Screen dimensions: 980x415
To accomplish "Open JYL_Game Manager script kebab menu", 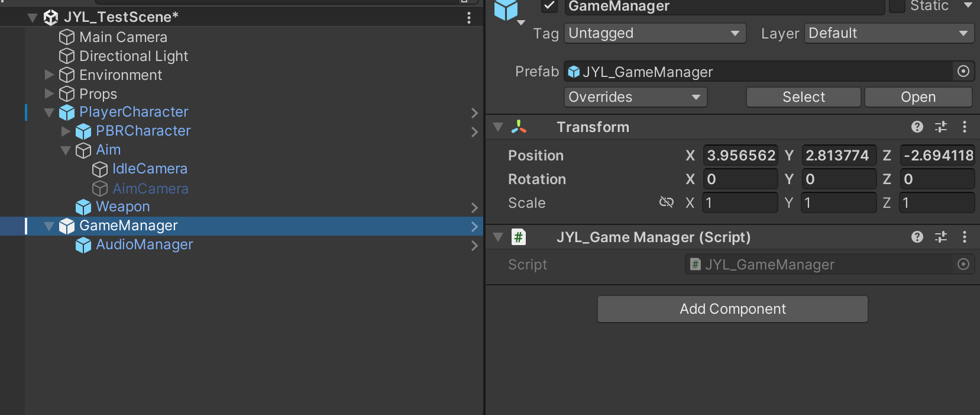I will point(965,237).
